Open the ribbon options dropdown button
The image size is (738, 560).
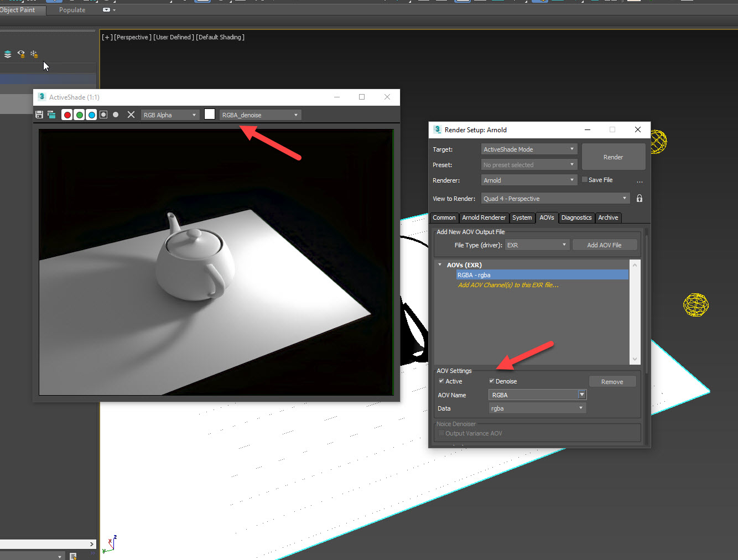109,10
